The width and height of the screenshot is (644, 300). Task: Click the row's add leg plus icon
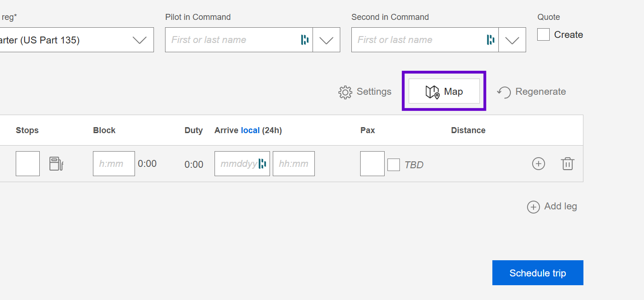click(x=539, y=164)
